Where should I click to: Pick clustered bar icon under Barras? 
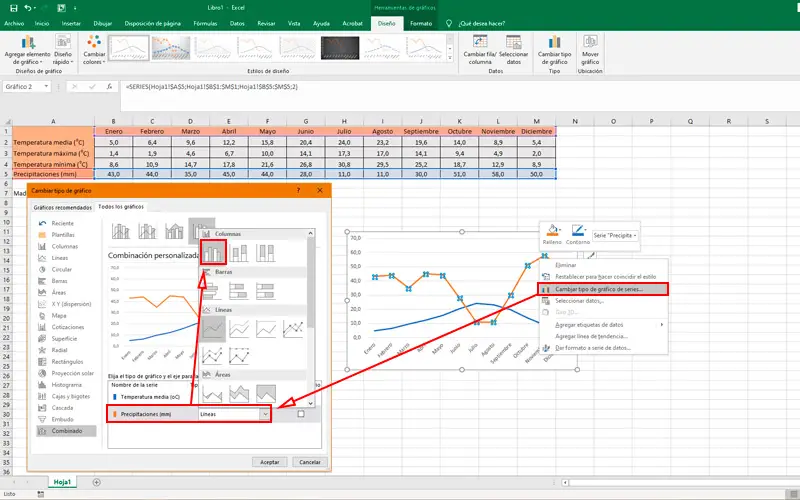(211, 291)
